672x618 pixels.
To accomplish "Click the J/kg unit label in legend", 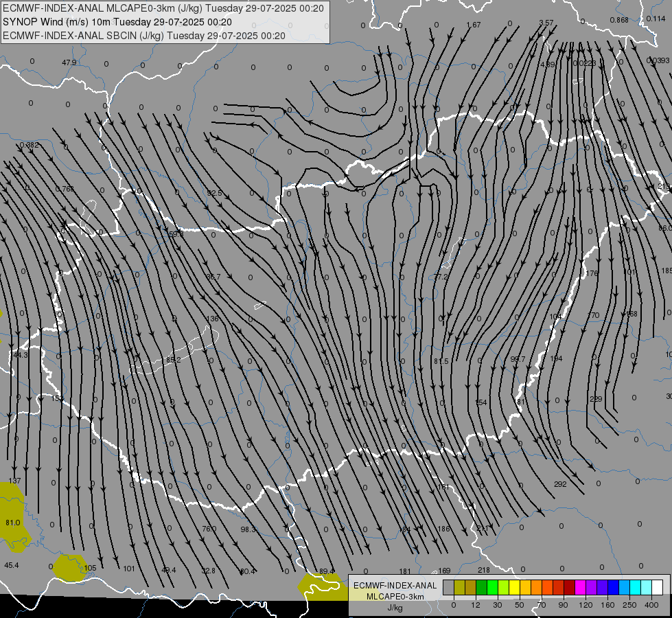I will pos(395,608).
